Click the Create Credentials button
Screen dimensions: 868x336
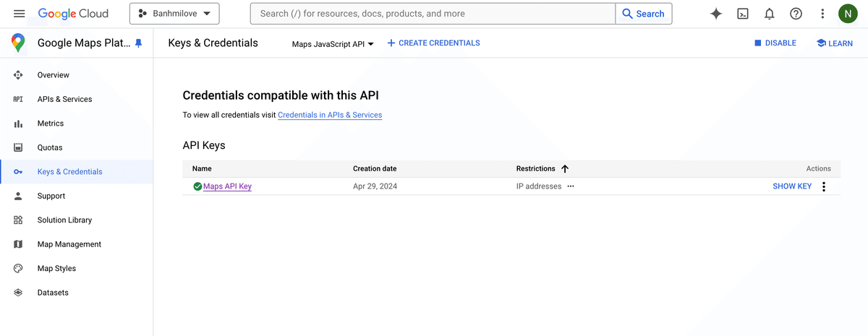point(434,43)
